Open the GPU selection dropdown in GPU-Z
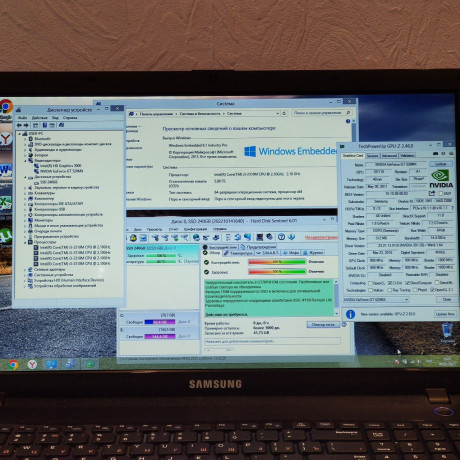Viewport: 460px width, 460px height. pos(376,300)
